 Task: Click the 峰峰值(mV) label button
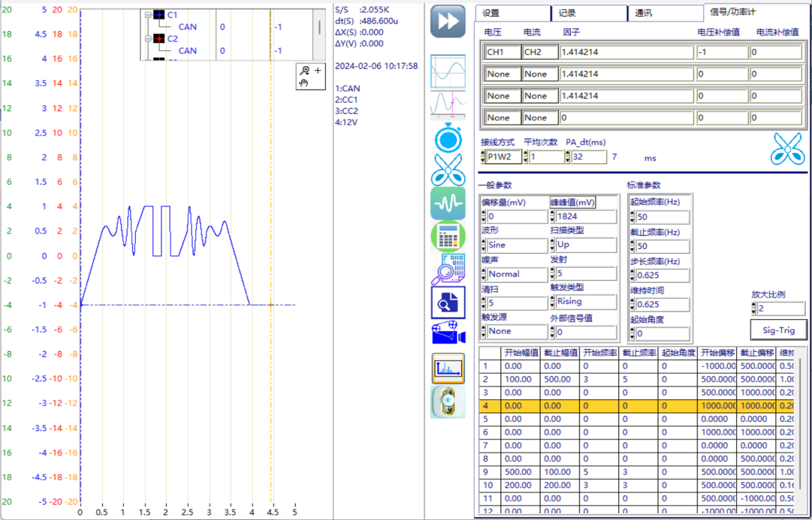point(573,202)
